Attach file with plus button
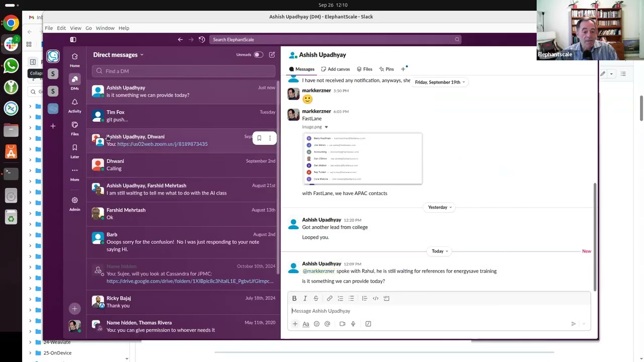 [x=295, y=324]
